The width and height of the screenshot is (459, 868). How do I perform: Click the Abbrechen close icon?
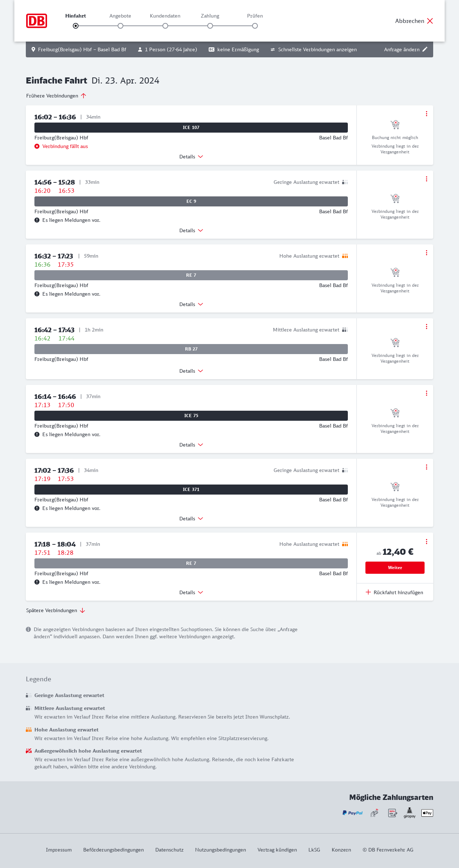coord(430,21)
